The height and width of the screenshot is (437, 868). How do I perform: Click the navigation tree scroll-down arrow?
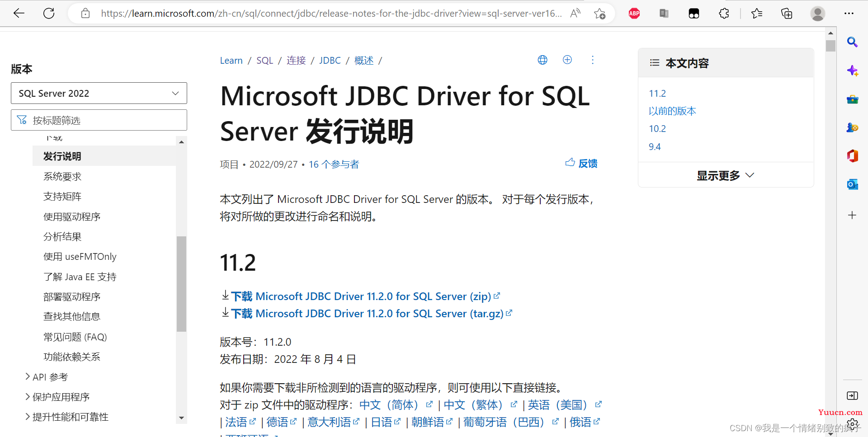(181, 418)
